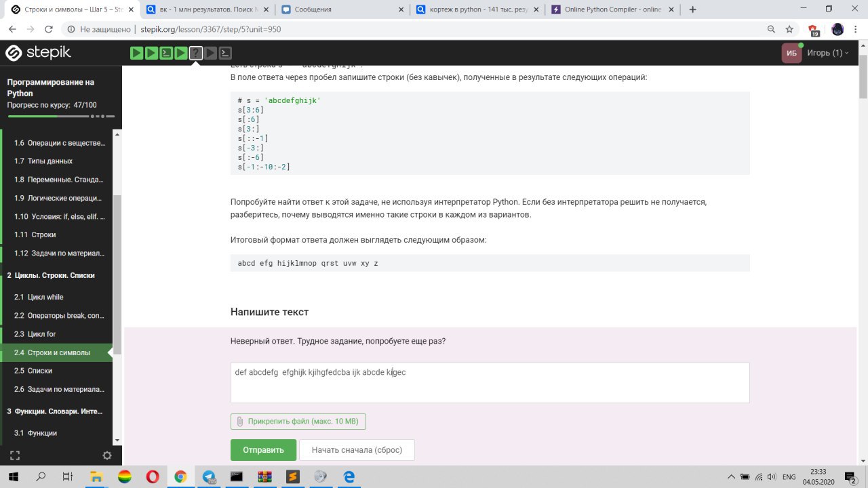868x488 pixels.
Task: Click the Stepik logo
Action: [38, 53]
